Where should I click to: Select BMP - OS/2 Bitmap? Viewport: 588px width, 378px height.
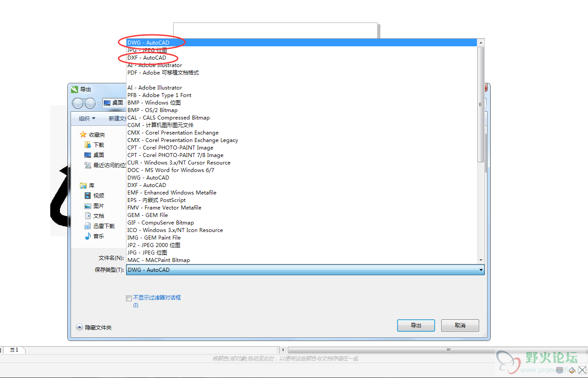pos(301,110)
